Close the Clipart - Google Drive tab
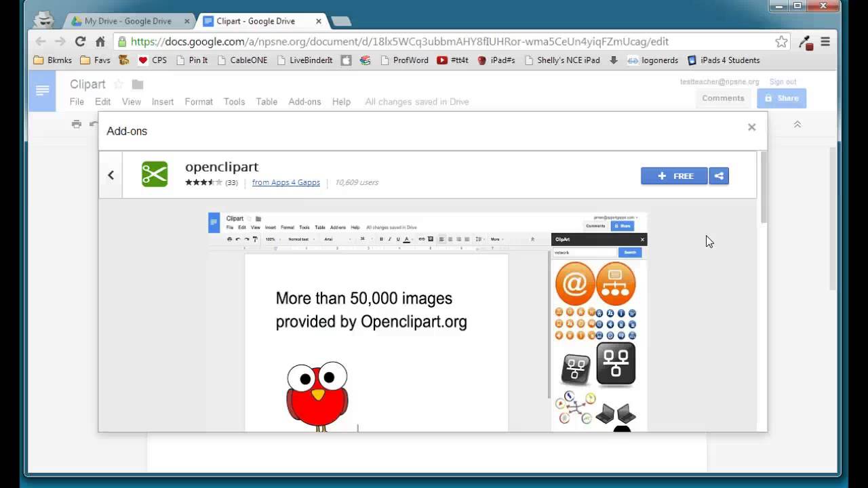The image size is (868, 488). [319, 21]
